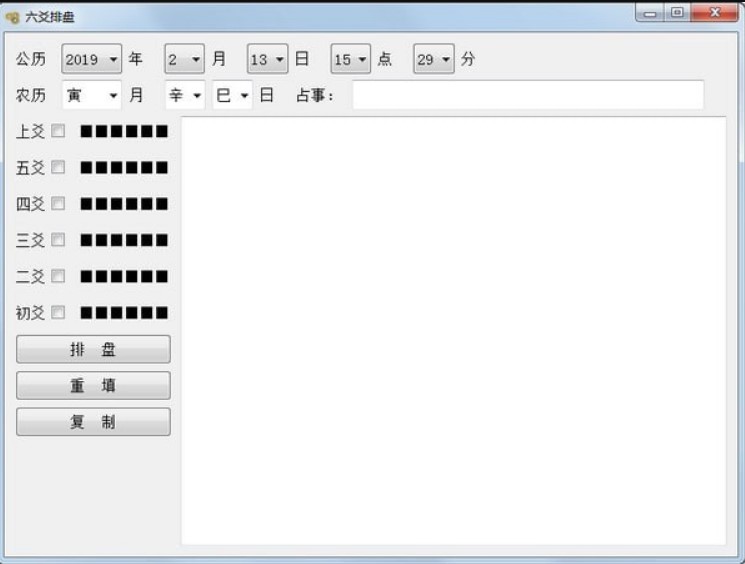Click the 重填 reset button
This screenshot has width=745, height=564.
coord(93,385)
